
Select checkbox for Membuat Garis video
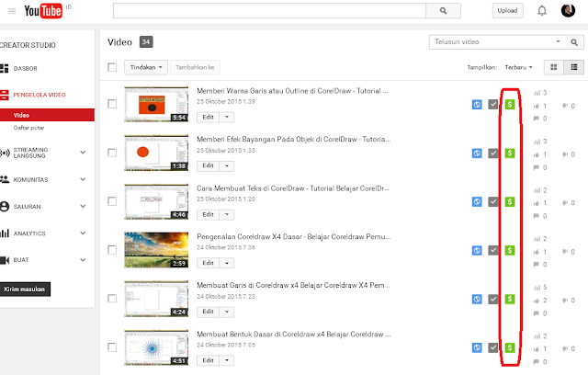coord(112,299)
